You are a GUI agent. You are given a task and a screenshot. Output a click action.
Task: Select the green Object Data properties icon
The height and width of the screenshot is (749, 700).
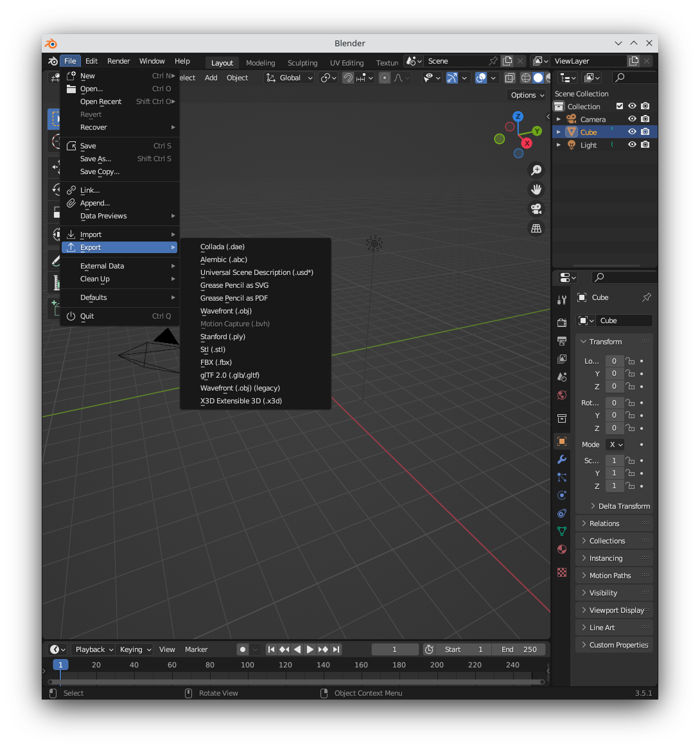click(x=562, y=530)
